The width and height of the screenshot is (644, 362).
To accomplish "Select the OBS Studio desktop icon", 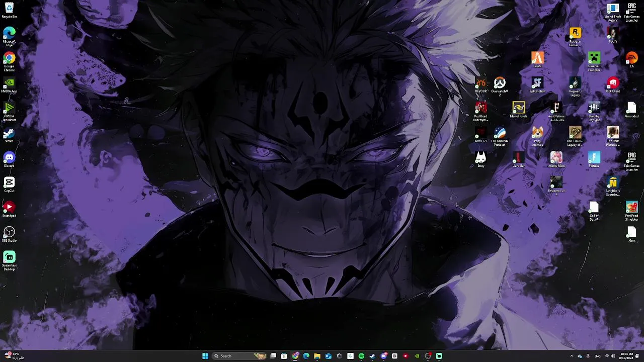I will (x=9, y=234).
